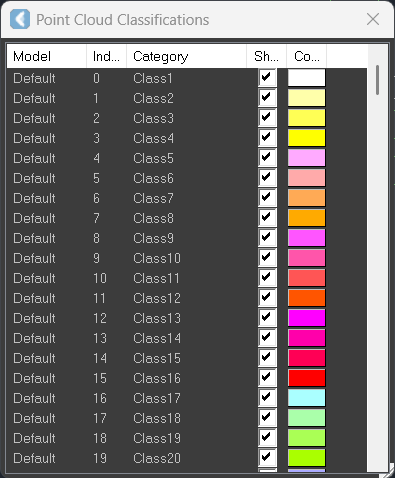
Task: Click the Sh... column header
Action: (x=266, y=56)
